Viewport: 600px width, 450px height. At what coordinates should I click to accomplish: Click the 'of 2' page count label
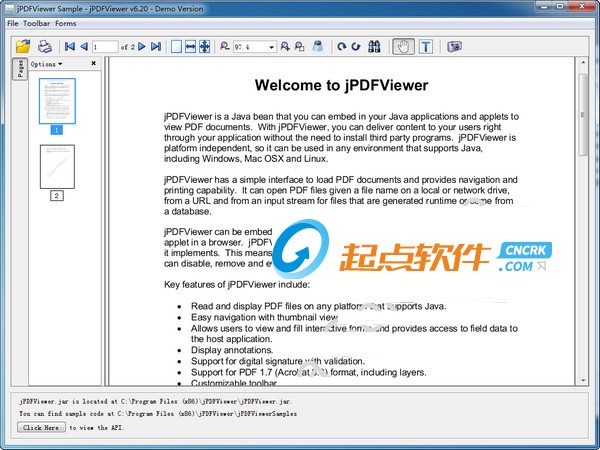click(x=128, y=47)
